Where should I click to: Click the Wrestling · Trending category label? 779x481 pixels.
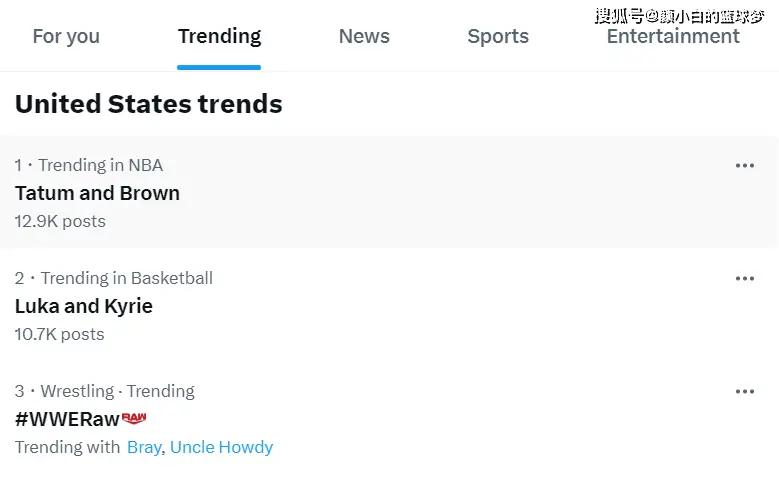(x=118, y=392)
